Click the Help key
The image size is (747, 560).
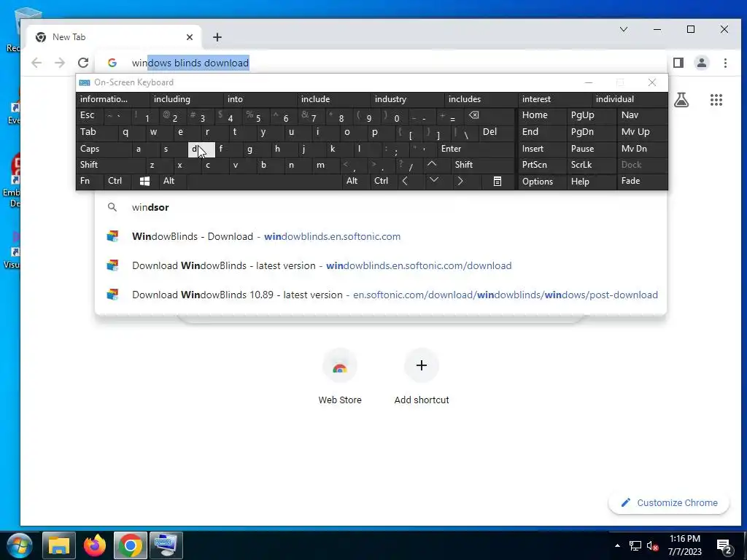point(591,182)
